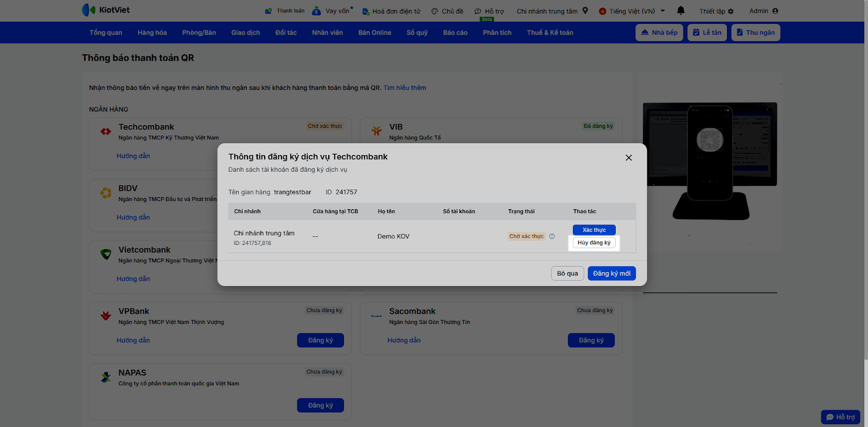Open the Đối tác menu
Screen dimensions: 868x427
pyautogui.click(x=286, y=33)
